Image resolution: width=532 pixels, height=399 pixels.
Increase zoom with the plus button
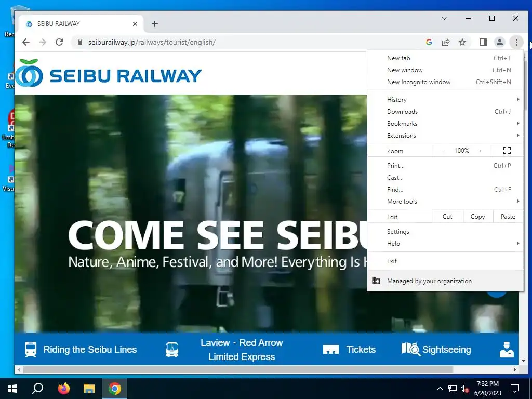click(x=481, y=151)
